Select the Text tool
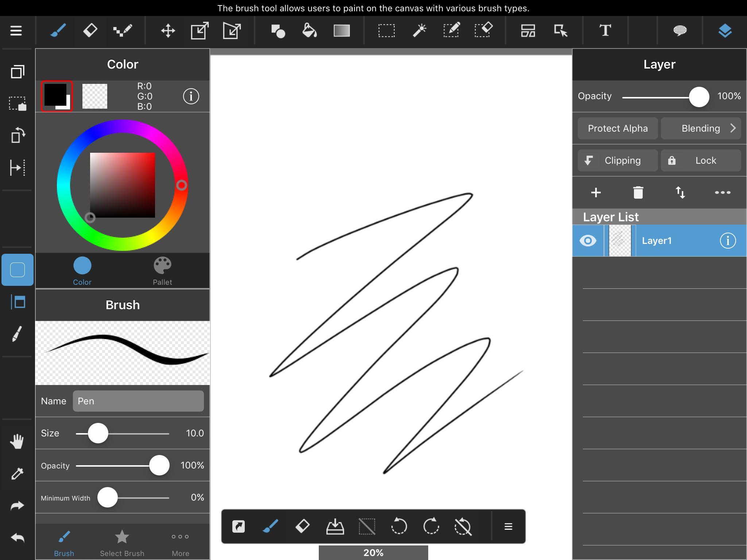747x560 pixels. pos(605,30)
